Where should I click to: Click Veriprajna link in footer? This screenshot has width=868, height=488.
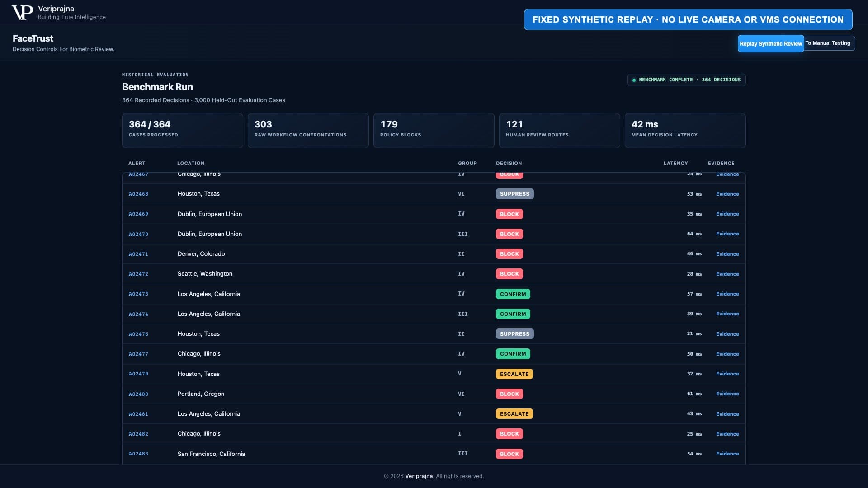(x=419, y=476)
